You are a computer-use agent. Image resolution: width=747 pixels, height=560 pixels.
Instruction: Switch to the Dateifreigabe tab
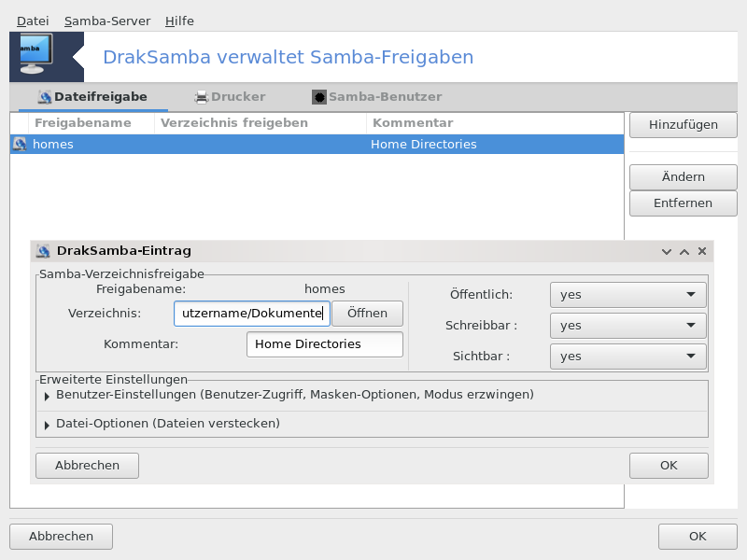92,97
